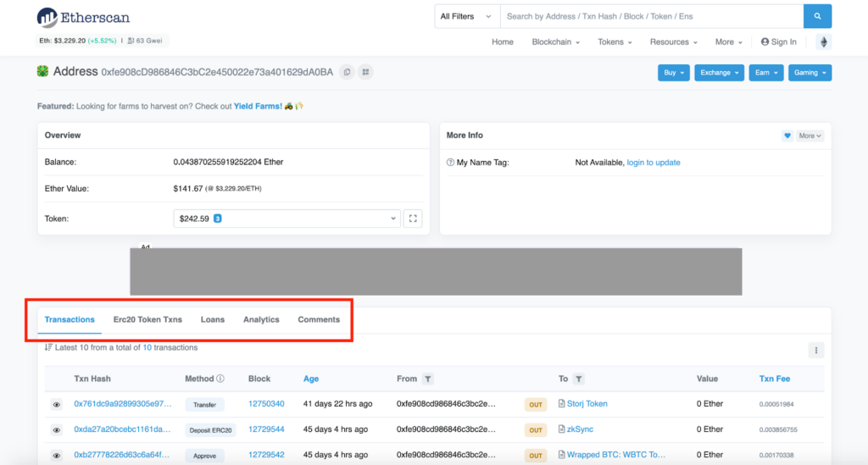The image size is (868, 465).
Task: Click the Etherscan logo
Action: 83,18
